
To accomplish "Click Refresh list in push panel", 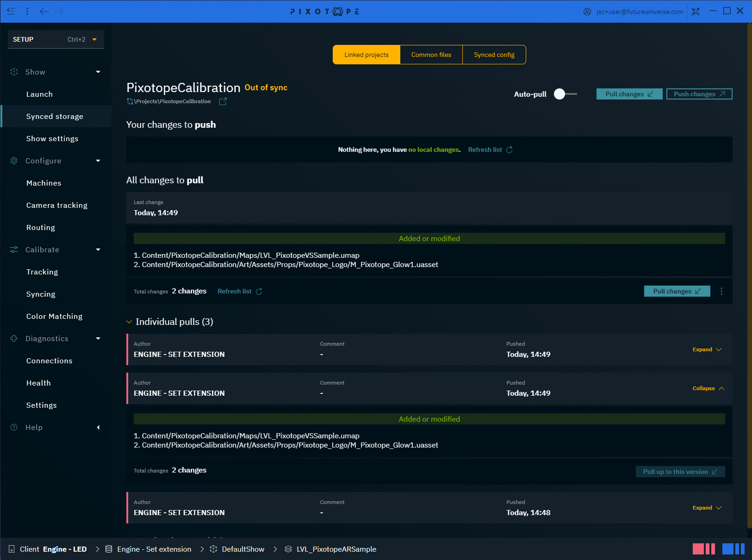I will pos(485,149).
